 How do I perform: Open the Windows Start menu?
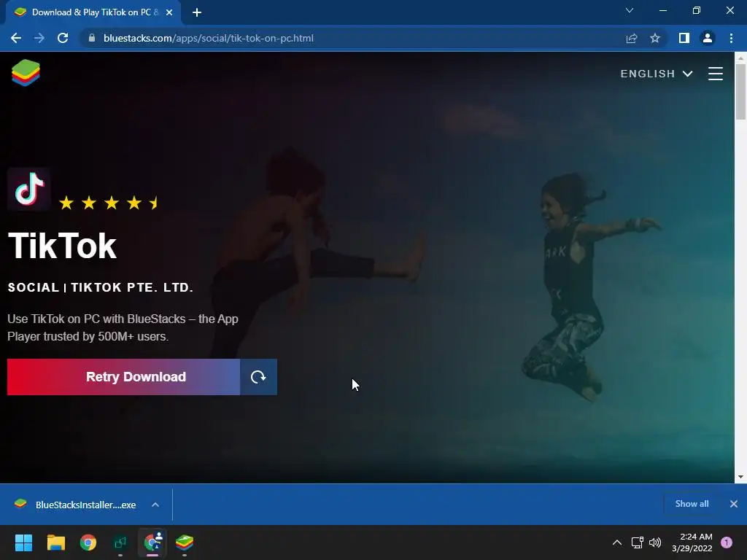click(23, 542)
